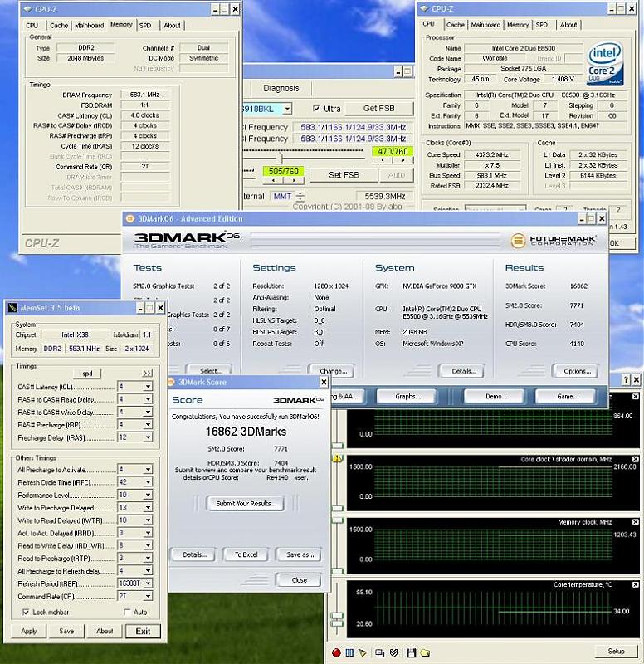Click Exit button in MemSet
The width and height of the screenshot is (644, 664).
(x=143, y=631)
